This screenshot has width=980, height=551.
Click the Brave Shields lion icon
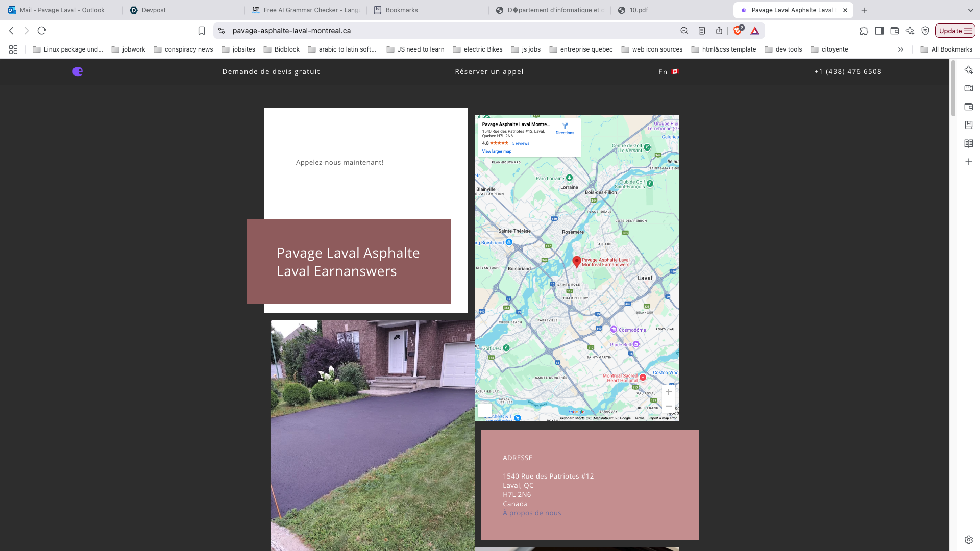click(x=738, y=31)
